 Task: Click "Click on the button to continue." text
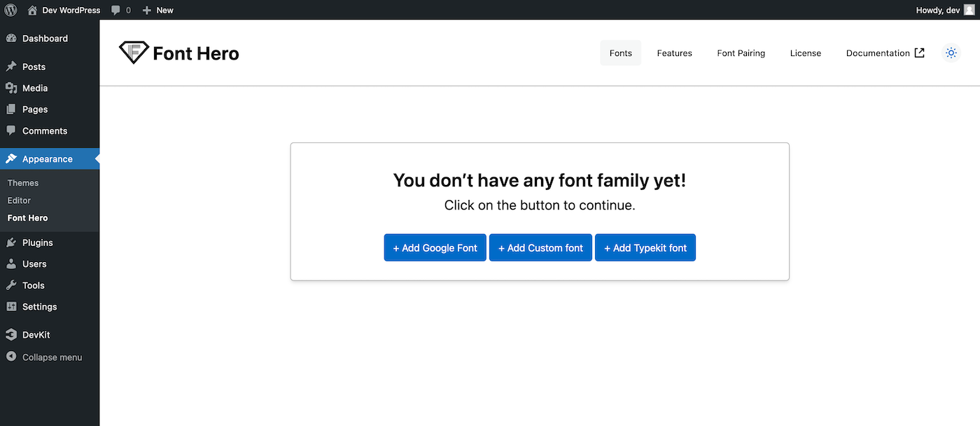point(540,205)
